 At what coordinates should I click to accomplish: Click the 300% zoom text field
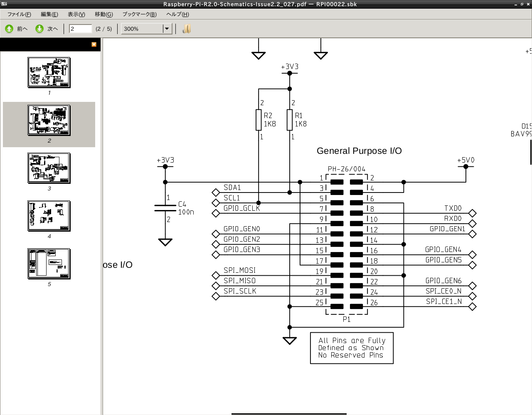(x=142, y=29)
